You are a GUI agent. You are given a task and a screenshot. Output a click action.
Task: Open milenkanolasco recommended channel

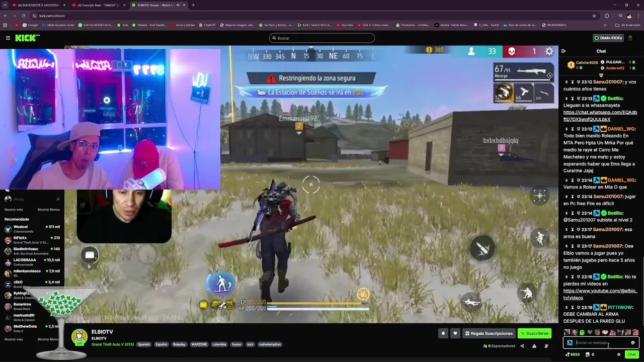coord(32,273)
